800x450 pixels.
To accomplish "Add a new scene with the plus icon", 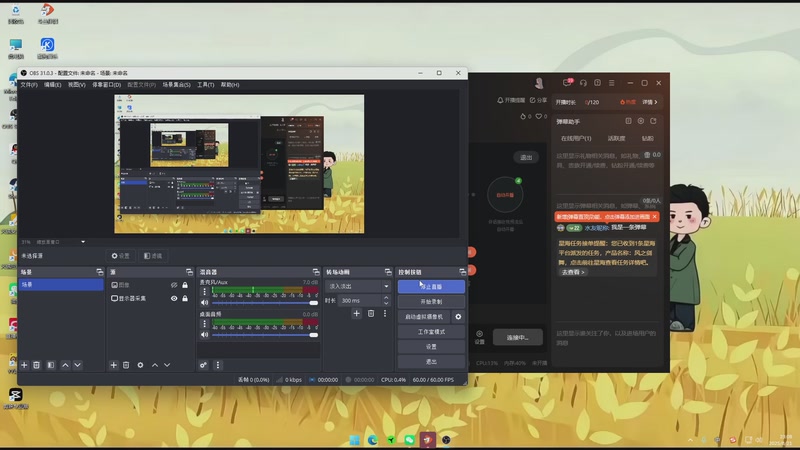I will (x=24, y=365).
